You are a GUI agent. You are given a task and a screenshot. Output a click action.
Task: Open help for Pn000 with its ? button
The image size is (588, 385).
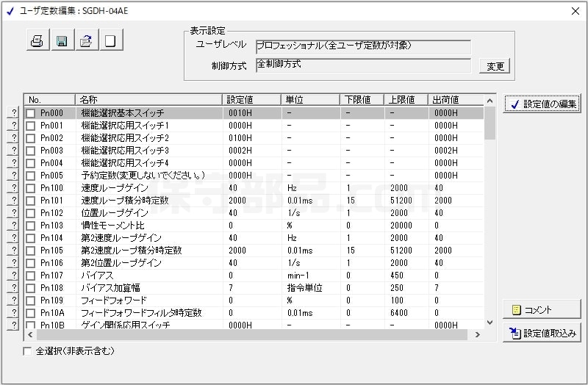(x=12, y=113)
